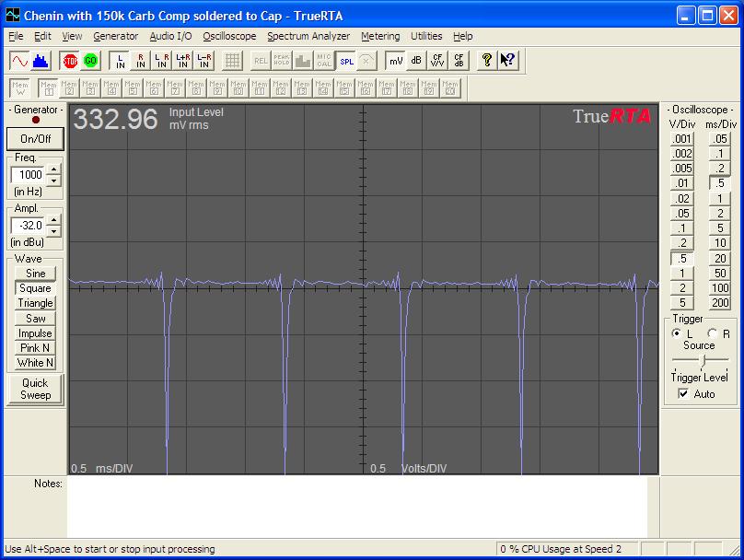Open the Edit menu
This screenshot has height=560, width=744.
pos(42,36)
